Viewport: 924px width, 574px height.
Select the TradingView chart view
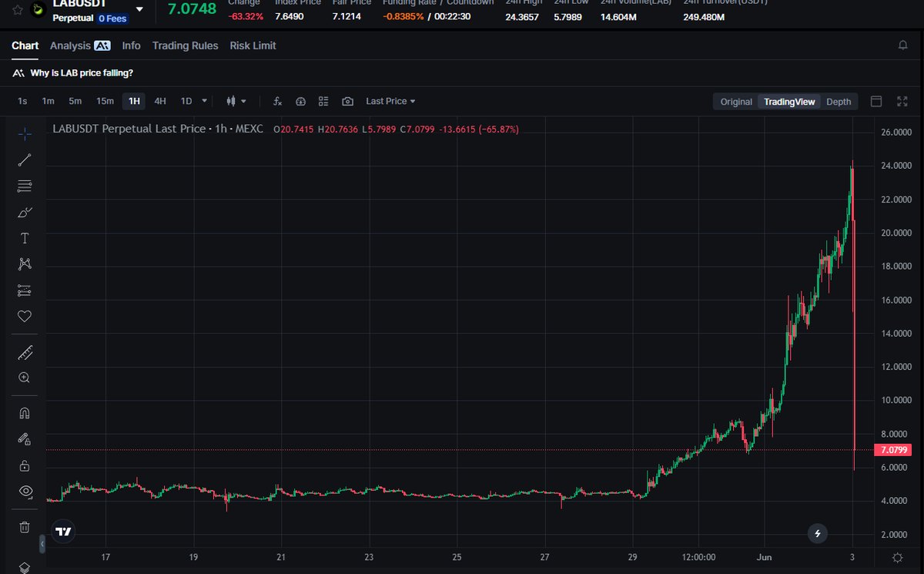click(x=789, y=102)
